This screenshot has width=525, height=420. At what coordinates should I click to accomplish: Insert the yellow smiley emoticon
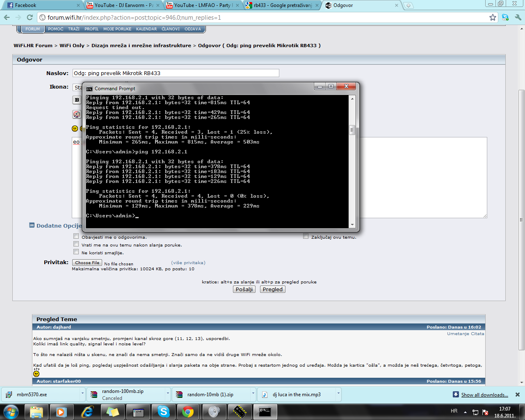(75, 128)
